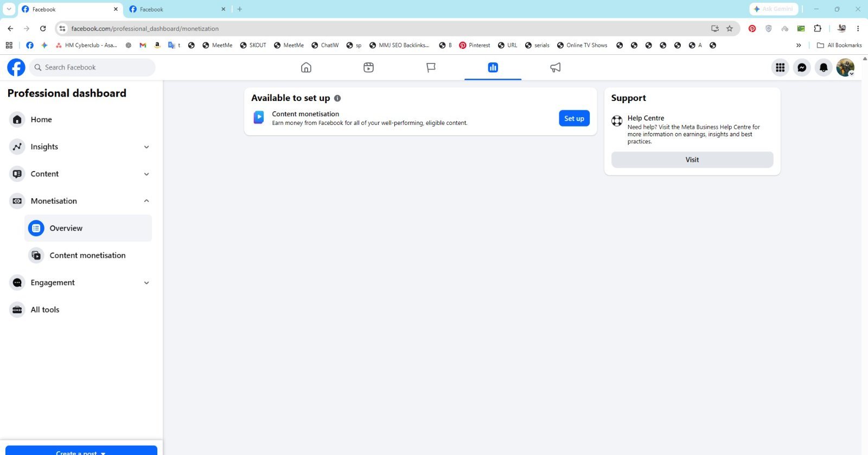Open the Amazon bookmark icon
Screen dimensions: 868x455
[x=157, y=45]
